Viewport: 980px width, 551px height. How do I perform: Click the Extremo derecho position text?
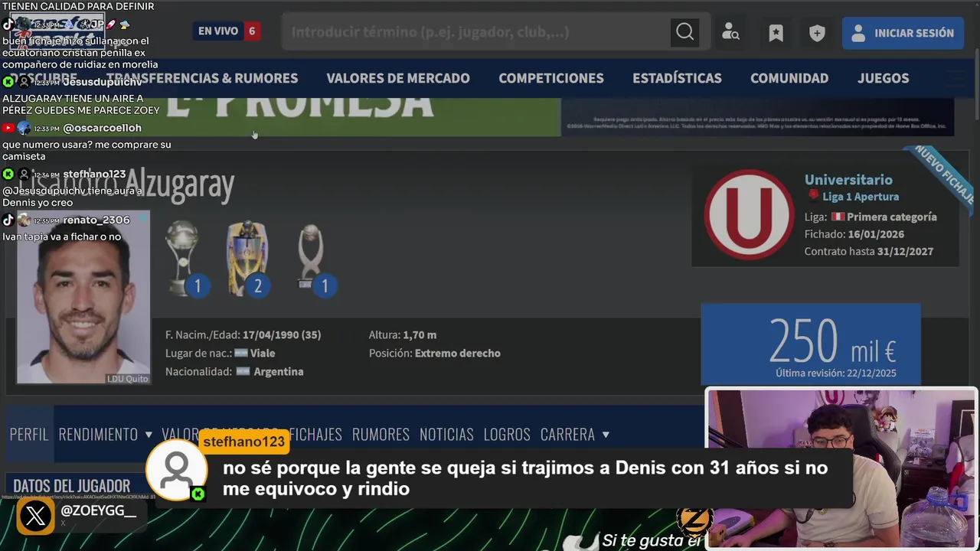(458, 353)
